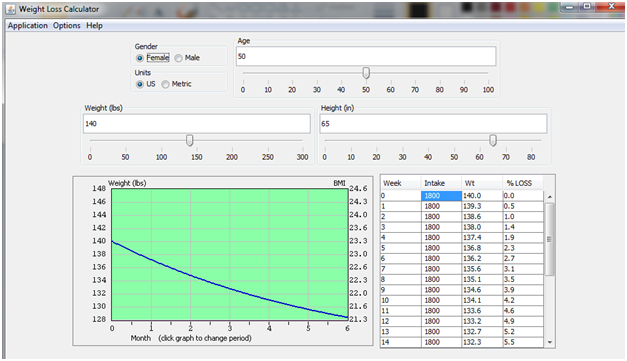Image resolution: width=627 pixels, height=361 pixels.
Task: Click weight cell 136.2
Action: (x=482, y=259)
